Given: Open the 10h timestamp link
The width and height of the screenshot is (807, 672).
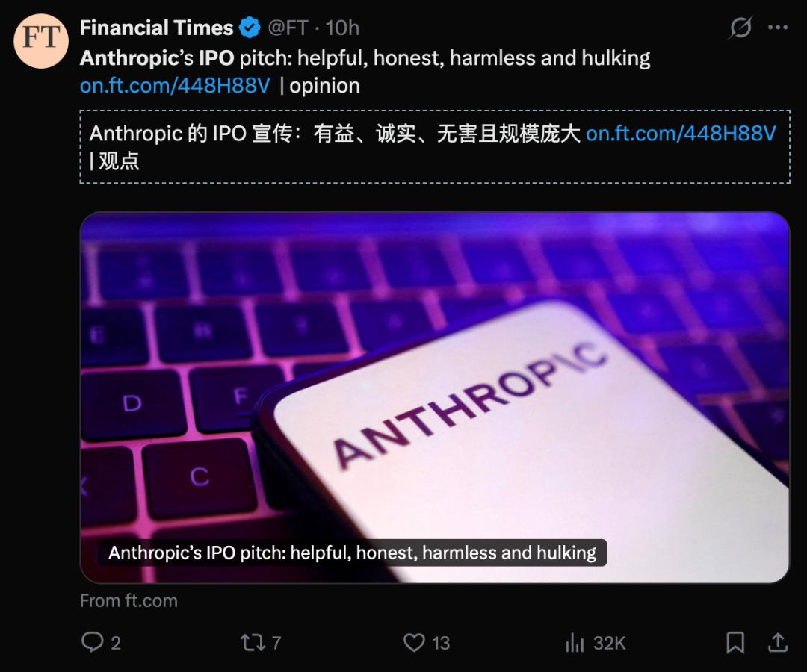Looking at the screenshot, I should click(x=342, y=28).
